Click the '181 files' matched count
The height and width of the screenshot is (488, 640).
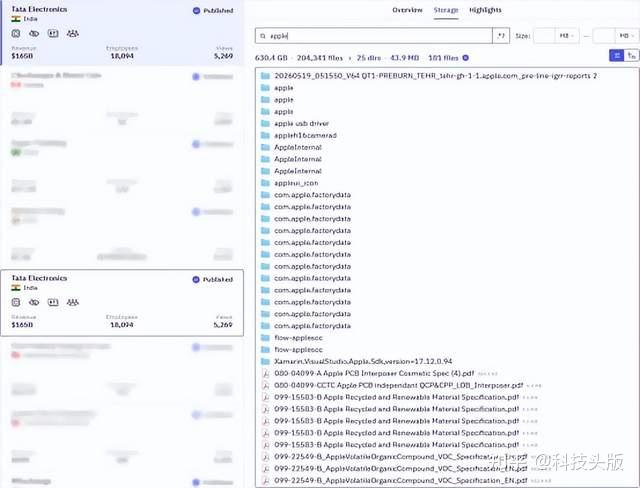[x=443, y=58]
